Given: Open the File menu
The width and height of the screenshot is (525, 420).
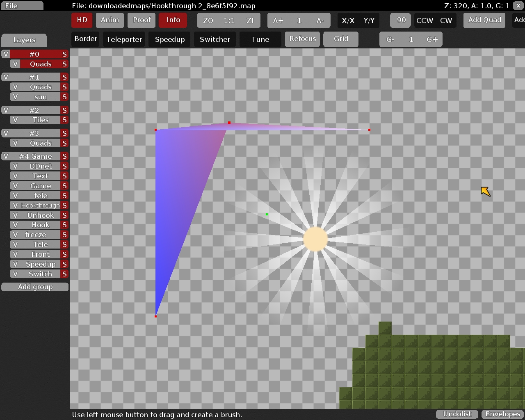Looking at the screenshot, I should (x=22, y=6).
